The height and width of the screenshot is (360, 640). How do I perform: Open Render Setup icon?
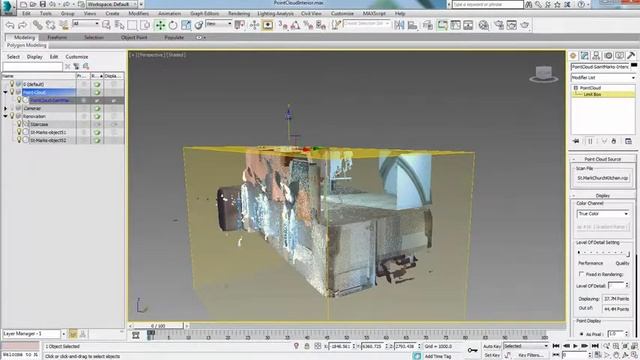coord(499,25)
